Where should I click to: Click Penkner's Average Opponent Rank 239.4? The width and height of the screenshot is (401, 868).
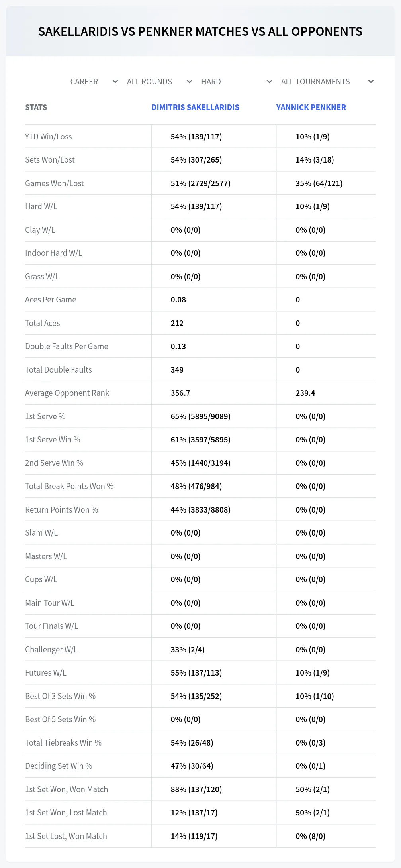tap(305, 393)
